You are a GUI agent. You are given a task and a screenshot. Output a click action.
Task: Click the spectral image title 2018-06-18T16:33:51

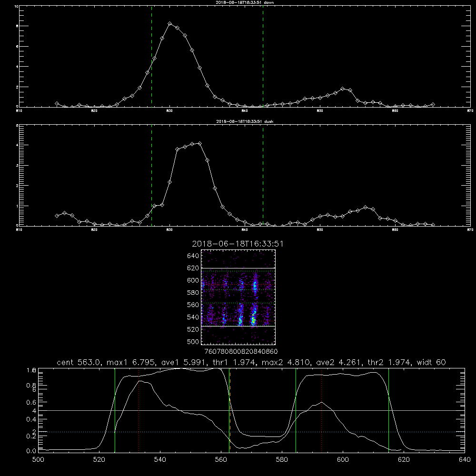(238, 244)
